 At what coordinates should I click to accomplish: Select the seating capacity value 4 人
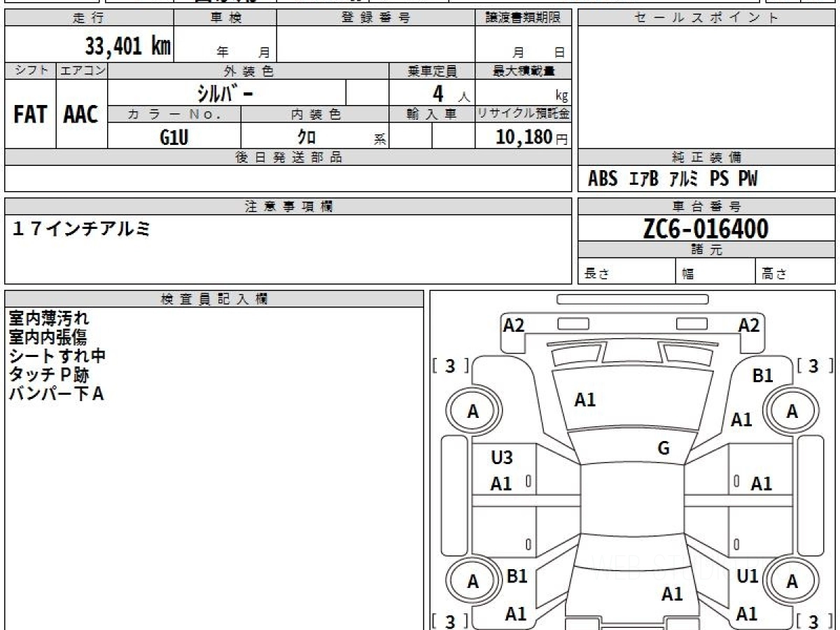point(451,94)
